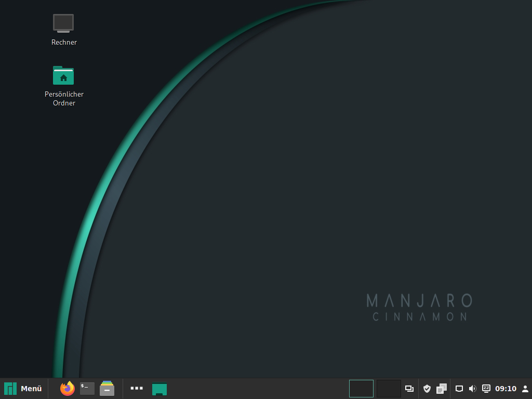
Task: Click the shield update status icon
Action: 427,389
